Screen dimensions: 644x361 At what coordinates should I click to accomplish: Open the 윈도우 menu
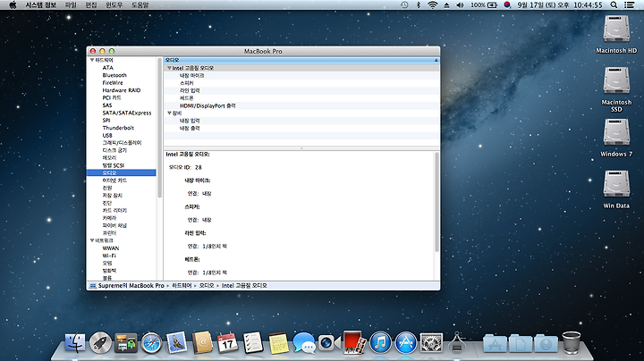(114, 5)
